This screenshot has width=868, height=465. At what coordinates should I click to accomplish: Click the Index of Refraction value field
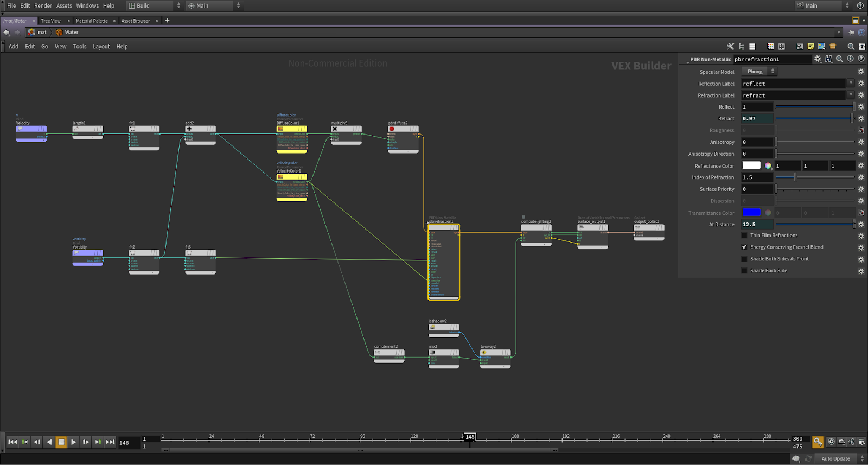click(x=757, y=177)
